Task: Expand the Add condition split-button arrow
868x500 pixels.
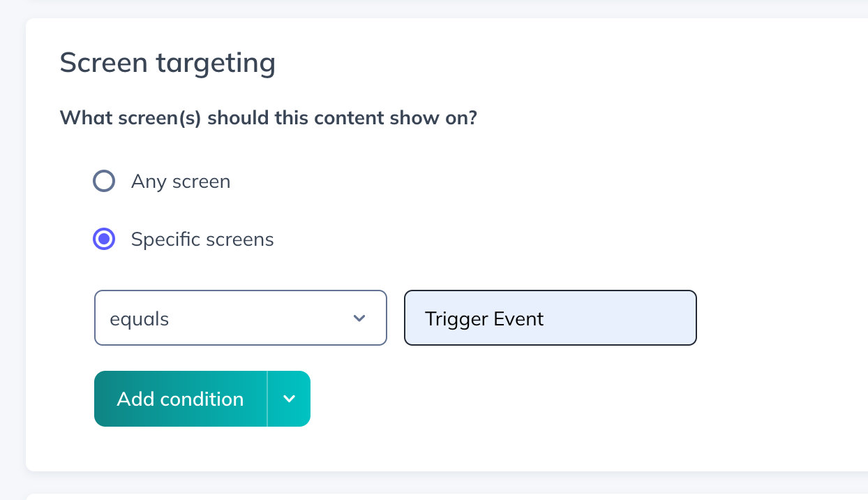Action: point(289,399)
